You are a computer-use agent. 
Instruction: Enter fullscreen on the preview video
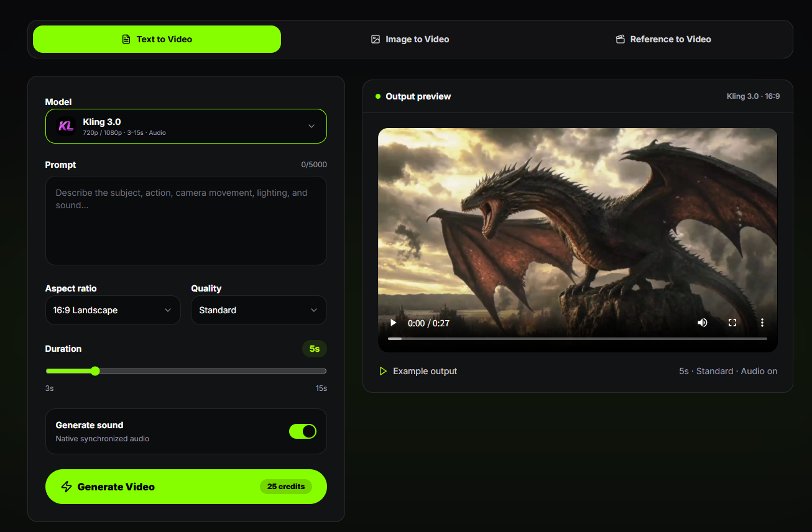pyautogui.click(x=732, y=323)
